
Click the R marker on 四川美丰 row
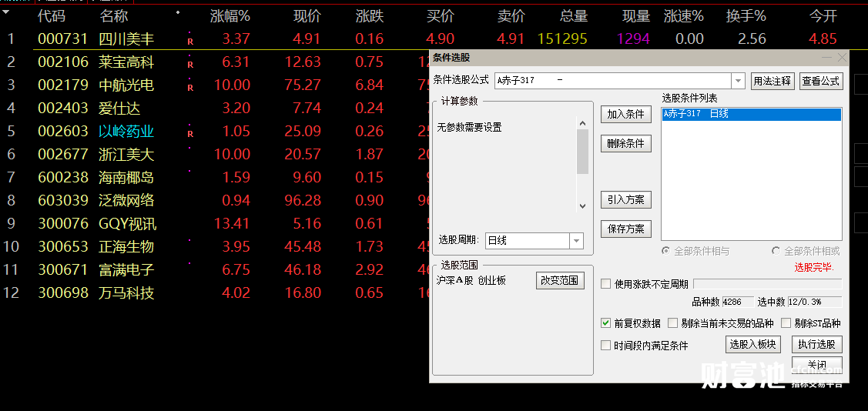click(190, 42)
